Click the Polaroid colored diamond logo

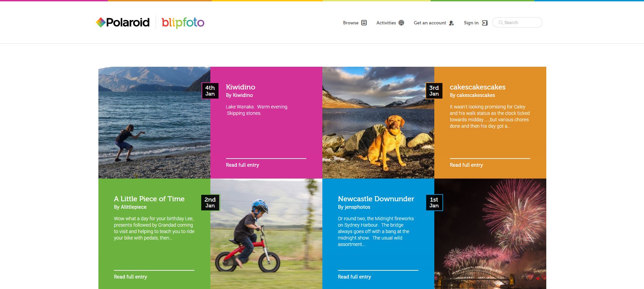[100, 22]
